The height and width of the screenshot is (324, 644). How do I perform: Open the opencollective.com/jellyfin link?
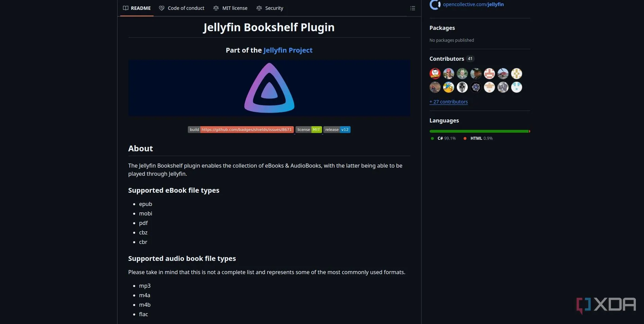click(x=473, y=4)
